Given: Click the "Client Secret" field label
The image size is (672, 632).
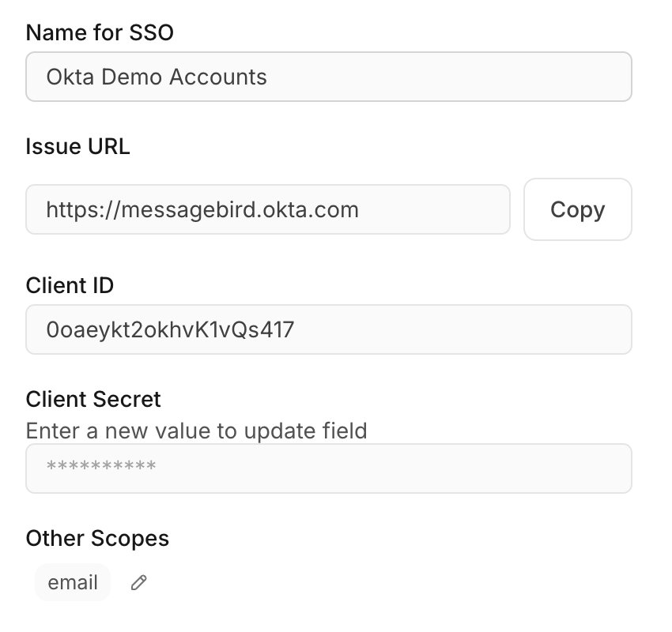Looking at the screenshot, I should point(93,399).
